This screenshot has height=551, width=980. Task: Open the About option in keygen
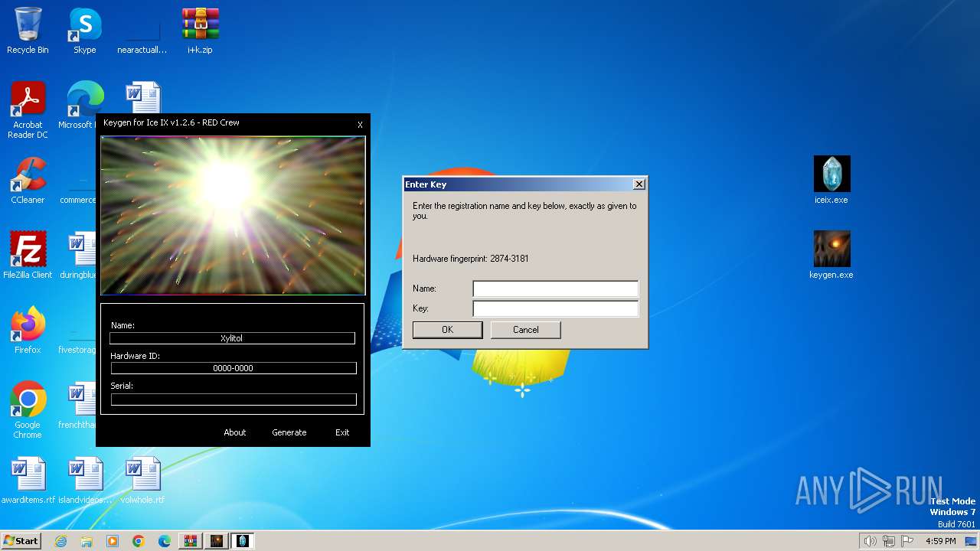[235, 432]
